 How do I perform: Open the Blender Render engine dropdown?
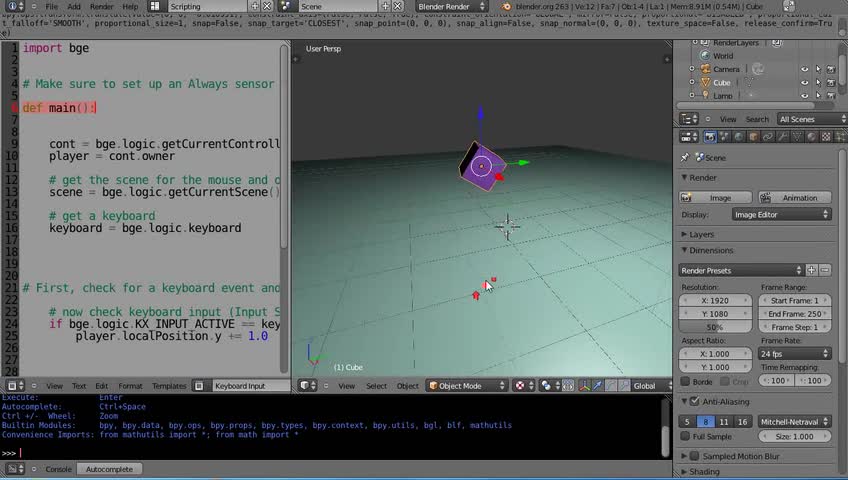pyautogui.click(x=451, y=6)
